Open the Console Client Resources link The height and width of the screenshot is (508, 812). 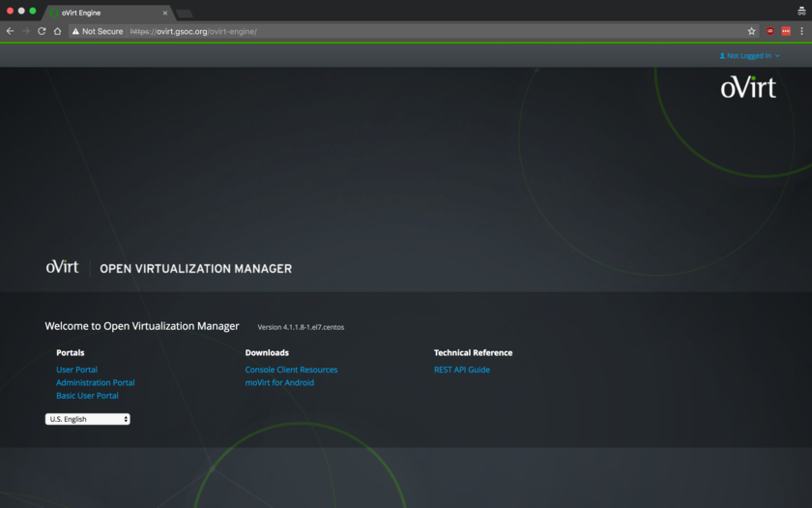[291, 370]
